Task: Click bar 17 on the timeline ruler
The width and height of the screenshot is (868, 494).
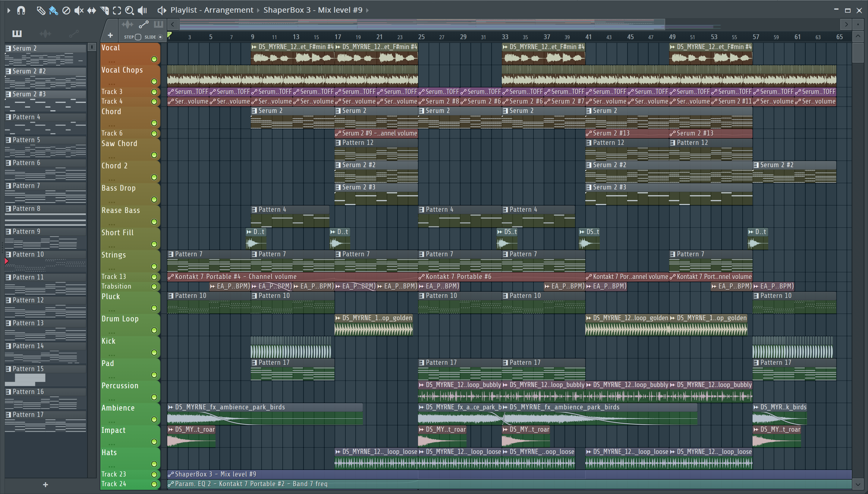Action: [x=338, y=37]
